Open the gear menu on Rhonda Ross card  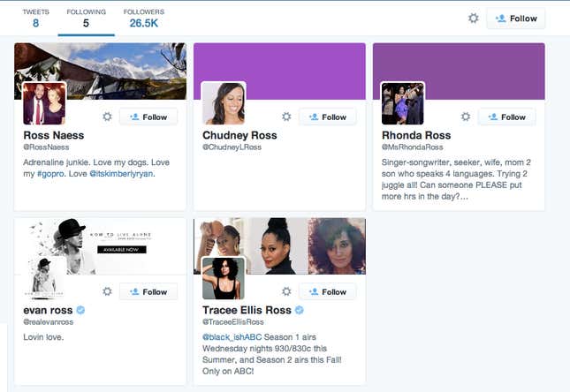[x=466, y=117]
